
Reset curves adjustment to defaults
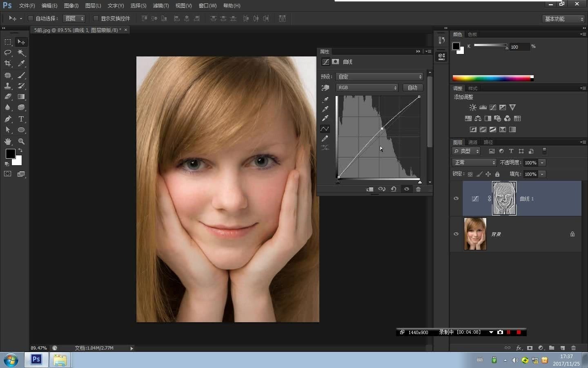click(x=394, y=189)
